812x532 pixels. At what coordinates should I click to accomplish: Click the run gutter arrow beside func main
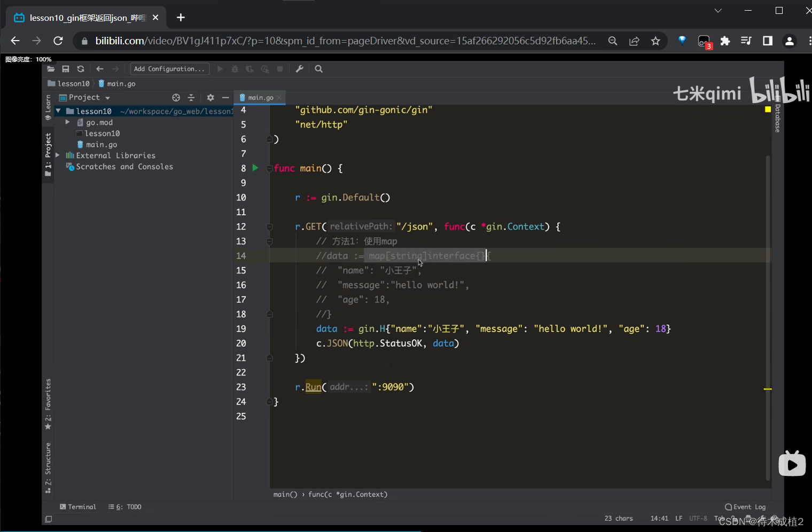click(255, 168)
